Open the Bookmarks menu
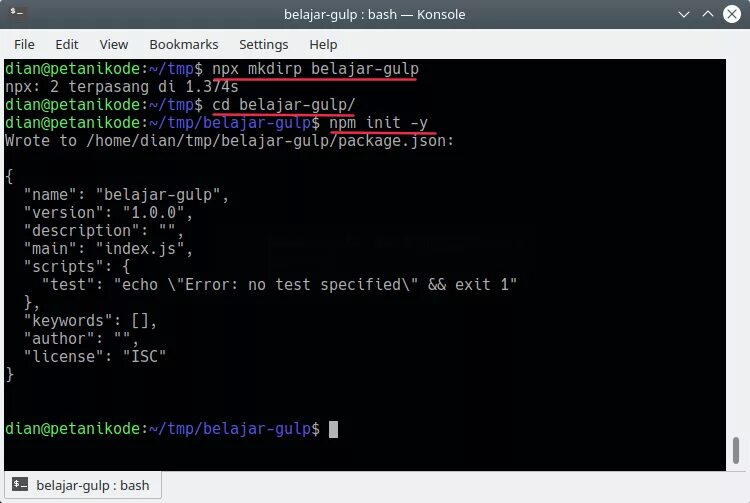This screenshot has height=503, width=750. (184, 44)
